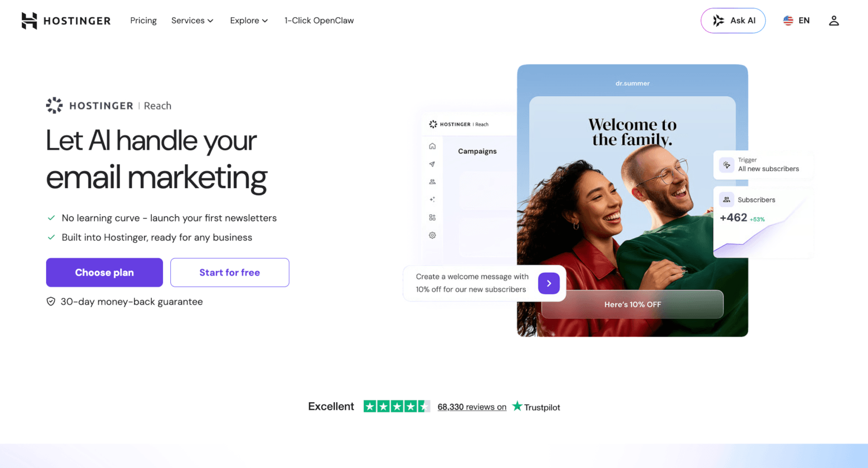Expand the Services dropdown menu
The width and height of the screenshot is (868, 468).
(x=192, y=21)
